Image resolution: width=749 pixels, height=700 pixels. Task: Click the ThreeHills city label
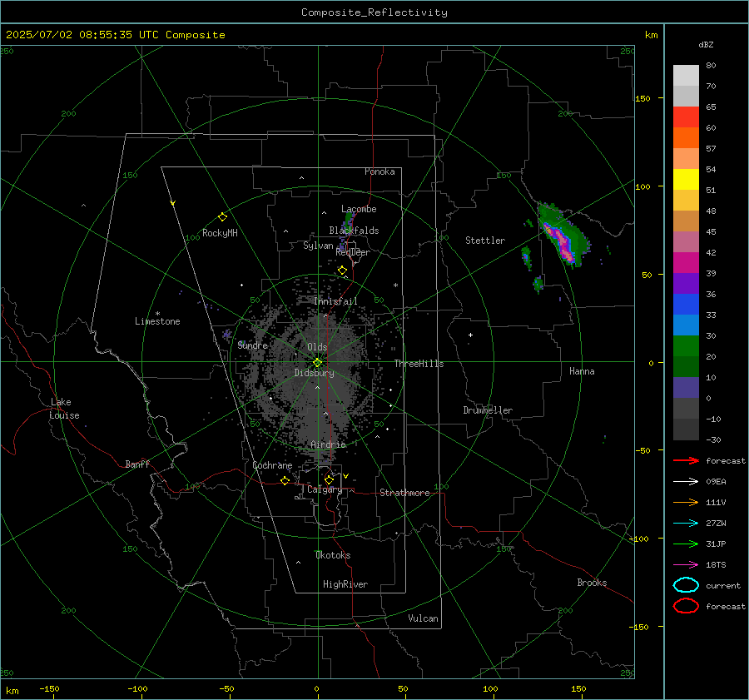tap(419, 364)
